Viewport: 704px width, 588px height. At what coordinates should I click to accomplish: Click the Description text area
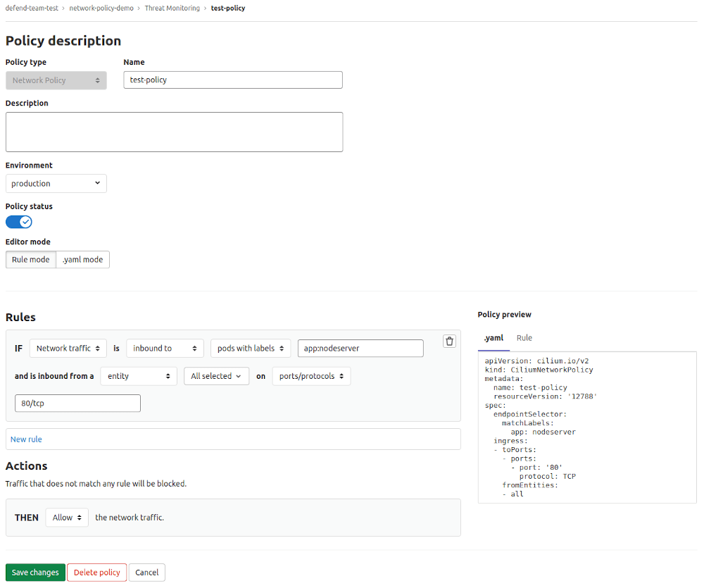[x=174, y=132]
